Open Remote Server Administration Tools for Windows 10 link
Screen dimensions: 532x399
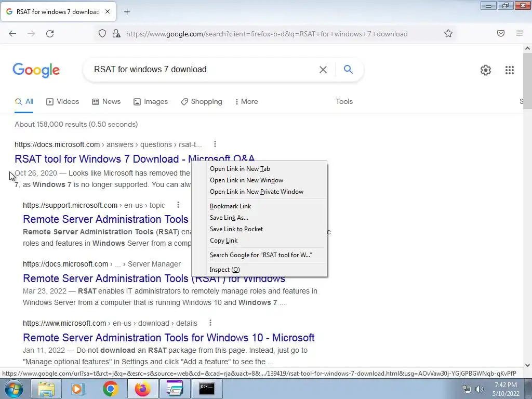tap(169, 338)
